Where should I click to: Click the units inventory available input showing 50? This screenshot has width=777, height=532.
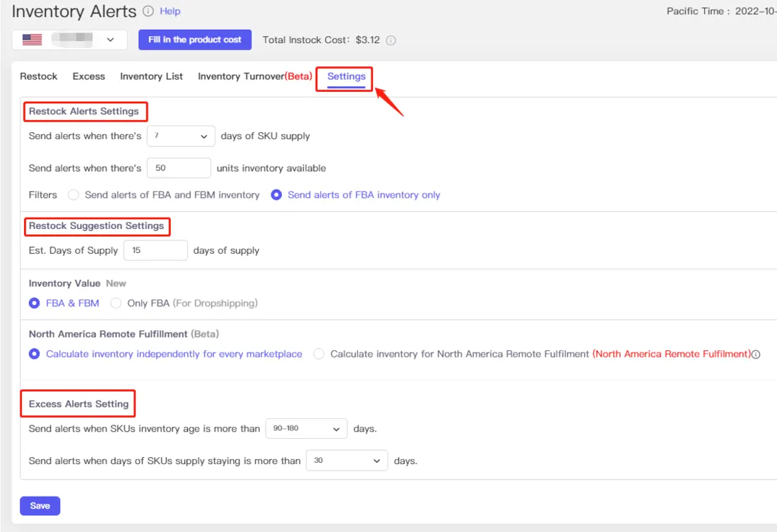179,167
